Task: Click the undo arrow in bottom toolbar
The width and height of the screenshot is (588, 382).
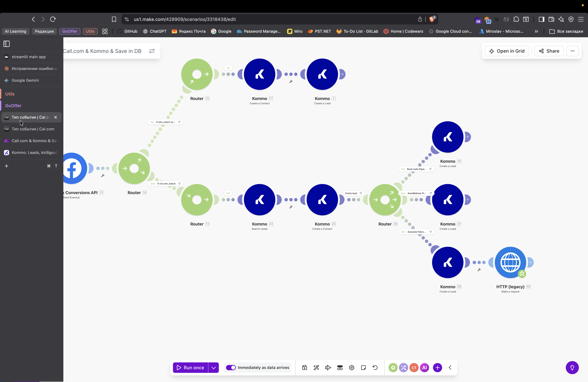Action: 375,368
